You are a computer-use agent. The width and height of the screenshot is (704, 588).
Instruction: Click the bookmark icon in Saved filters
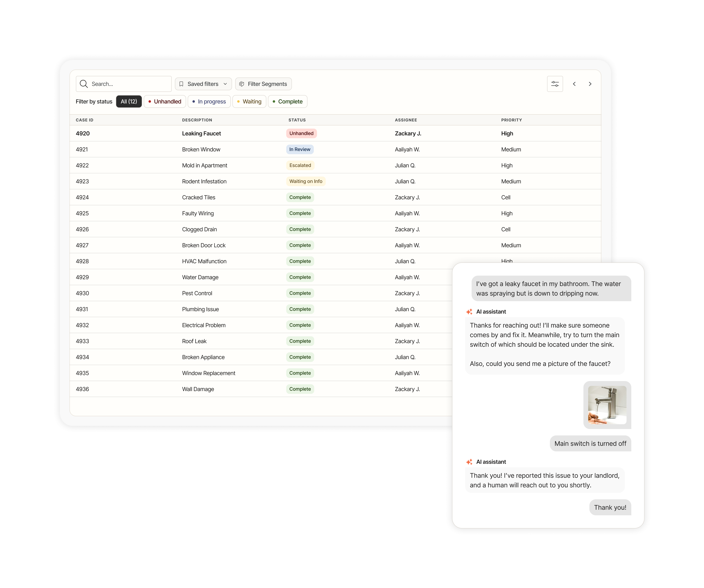click(181, 84)
